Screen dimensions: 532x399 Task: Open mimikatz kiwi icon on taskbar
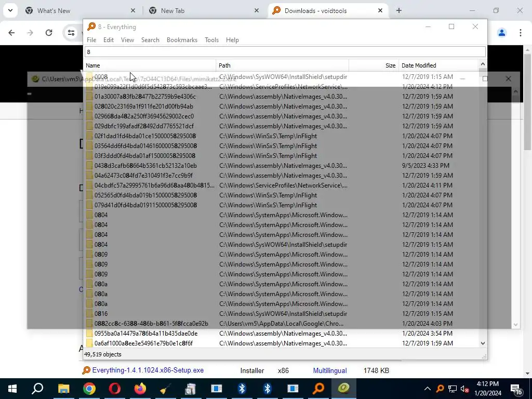tap(344, 389)
